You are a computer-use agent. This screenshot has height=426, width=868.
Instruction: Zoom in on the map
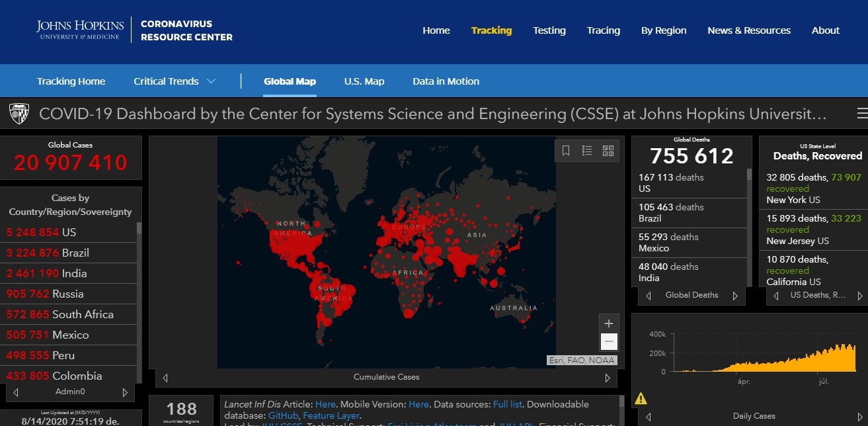(x=609, y=323)
